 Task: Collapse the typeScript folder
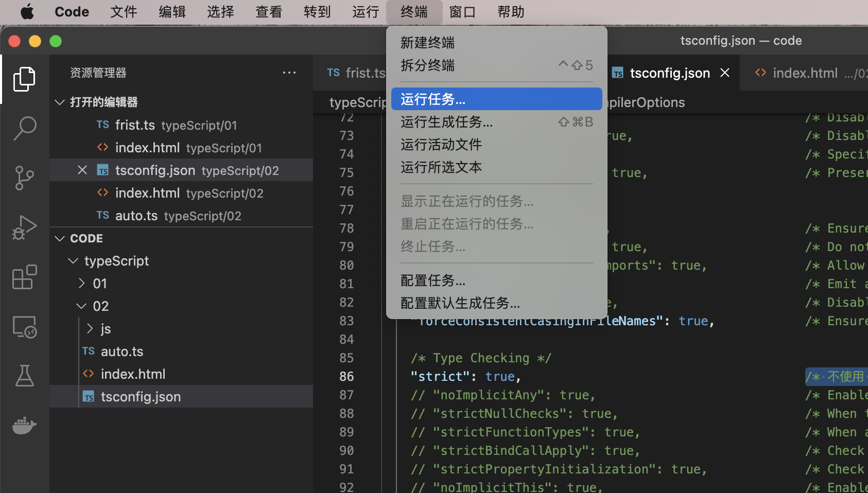[x=74, y=261]
